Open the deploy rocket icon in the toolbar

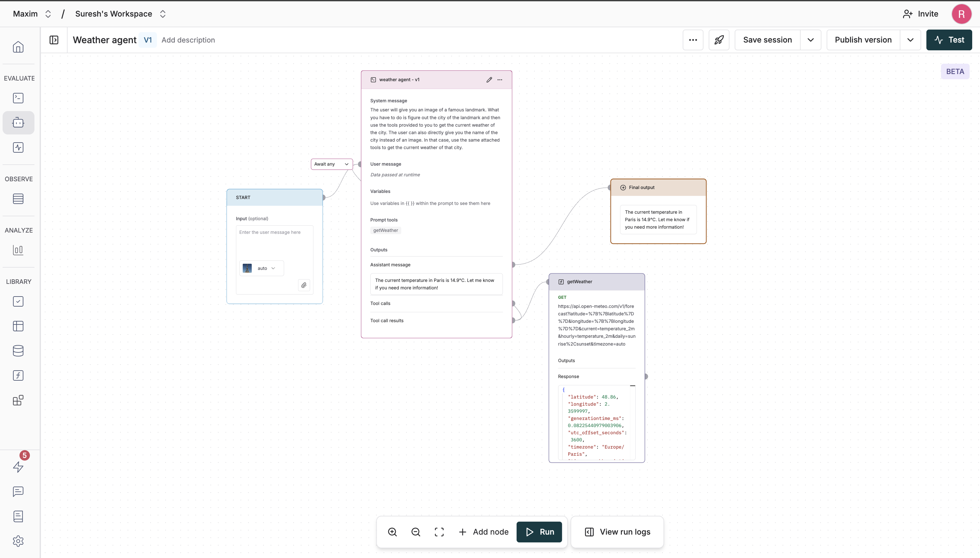[x=719, y=40]
